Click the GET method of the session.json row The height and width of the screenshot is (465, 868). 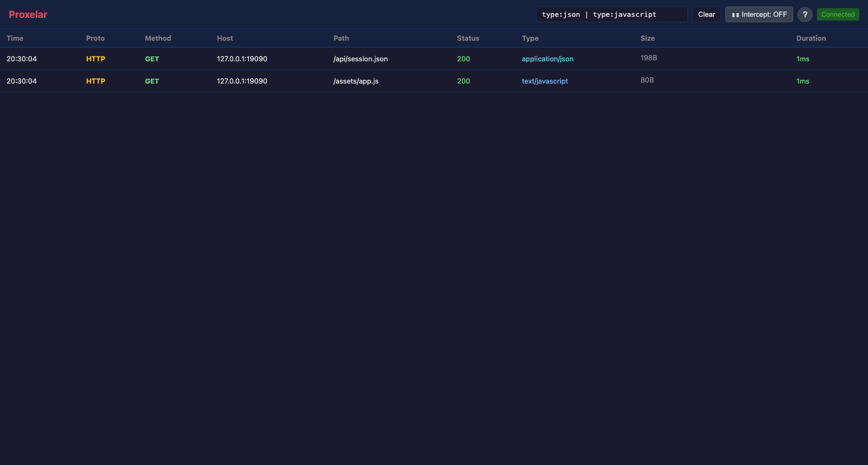pyautogui.click(x=152, y=59)
